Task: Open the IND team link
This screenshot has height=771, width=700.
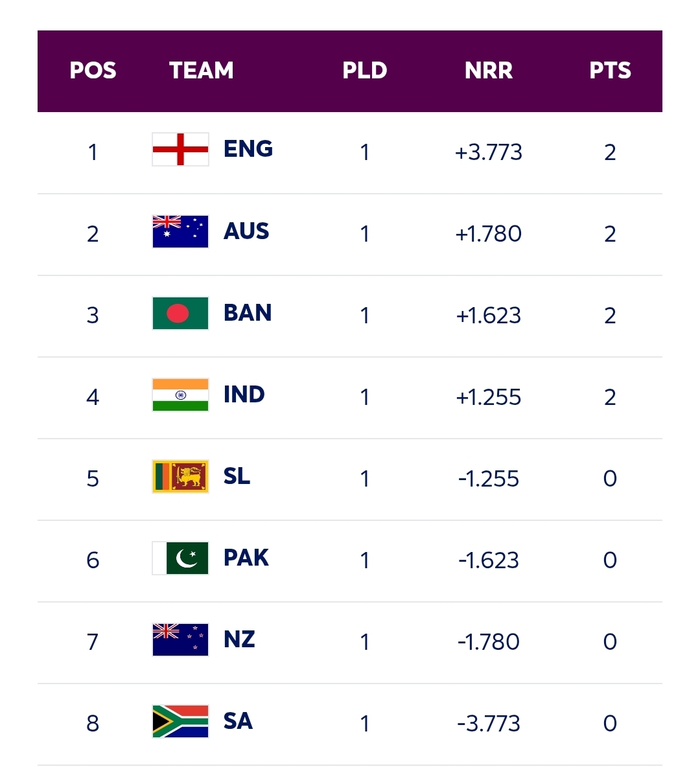Action: 244,395
